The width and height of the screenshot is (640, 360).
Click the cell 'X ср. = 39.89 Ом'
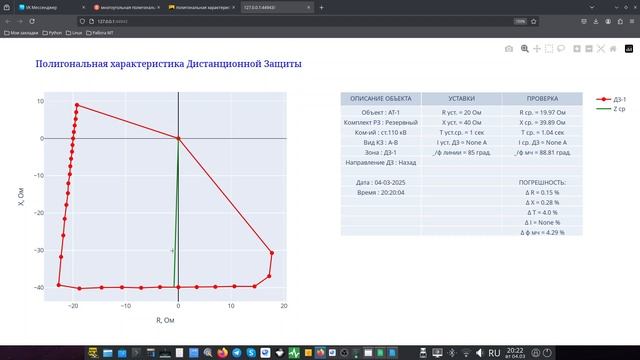(x=542, y=122)
